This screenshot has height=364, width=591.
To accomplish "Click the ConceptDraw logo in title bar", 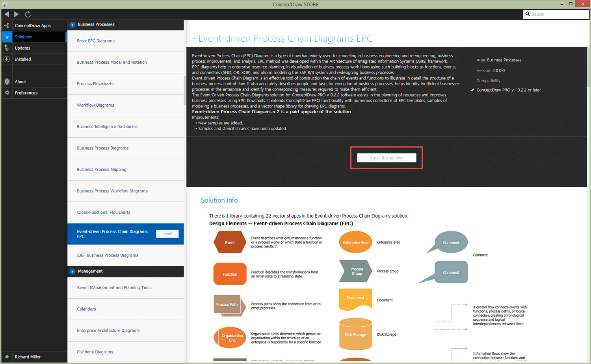I will pos(4,4).
